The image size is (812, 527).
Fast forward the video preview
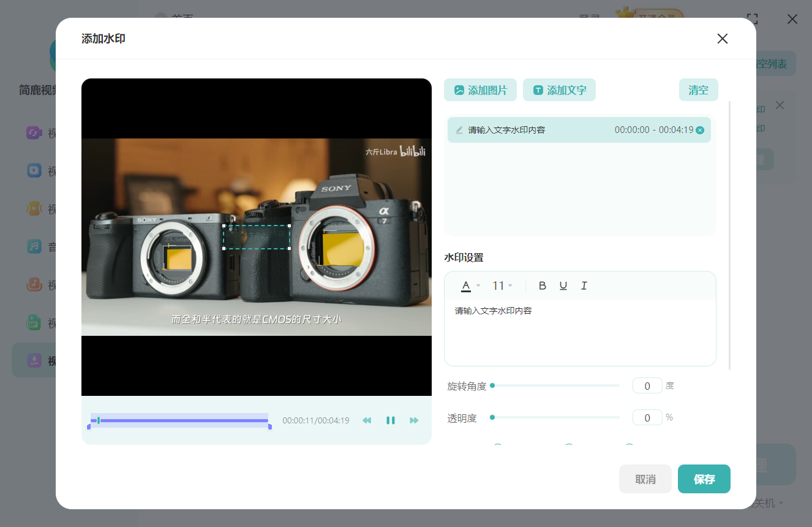coord(414,420)
